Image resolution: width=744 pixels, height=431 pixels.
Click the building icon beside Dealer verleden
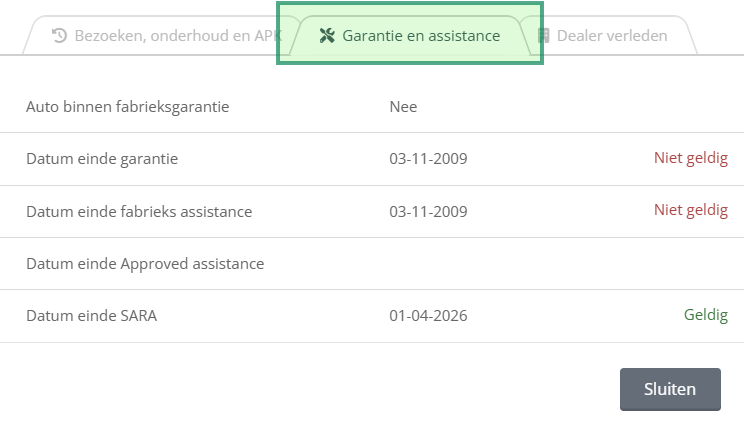coord(543,36)
